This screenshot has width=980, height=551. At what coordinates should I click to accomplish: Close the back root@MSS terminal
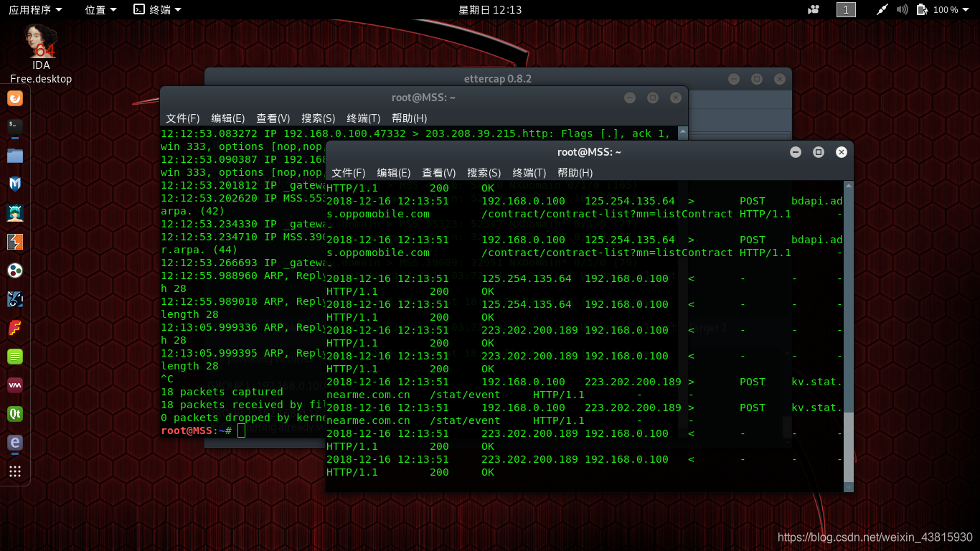[x=675, y=98]
